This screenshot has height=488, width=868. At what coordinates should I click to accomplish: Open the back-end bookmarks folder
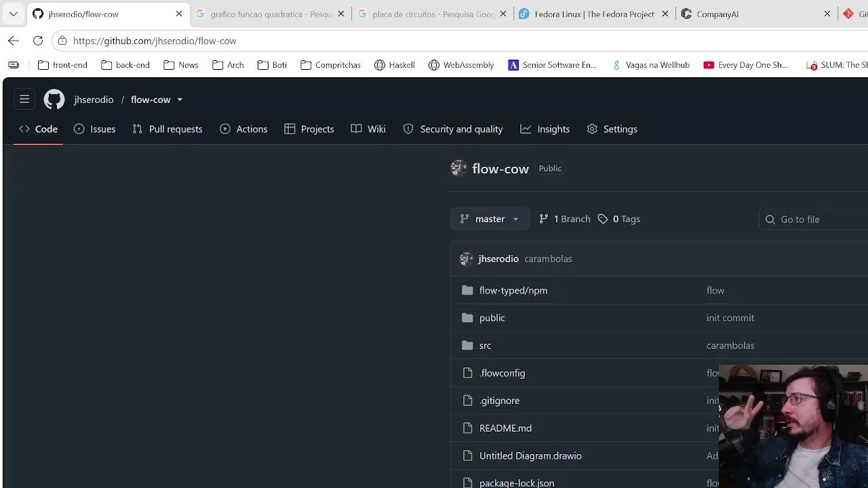coord(125,65)
